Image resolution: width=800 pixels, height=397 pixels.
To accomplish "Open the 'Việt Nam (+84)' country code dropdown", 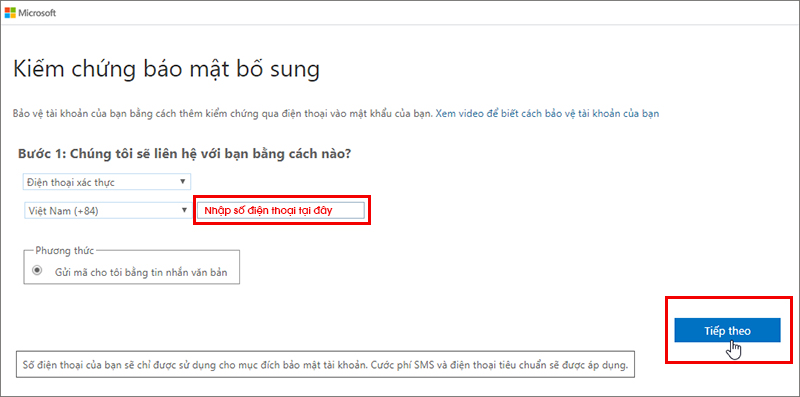I will pos(107,211).
